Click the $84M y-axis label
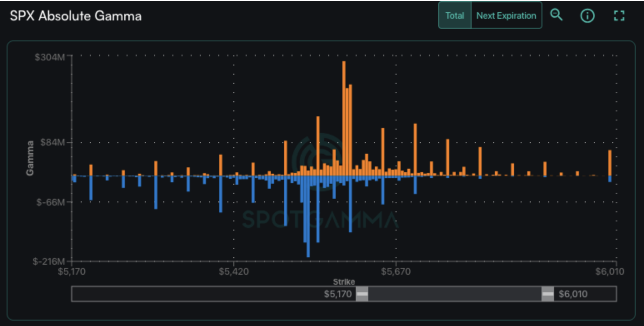Image resolution: width=644 pixels, height=326 pixels. (52, 142)
